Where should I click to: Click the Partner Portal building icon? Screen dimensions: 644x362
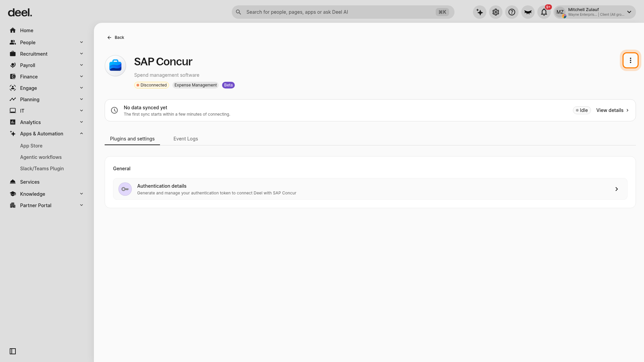pos(13,205)
